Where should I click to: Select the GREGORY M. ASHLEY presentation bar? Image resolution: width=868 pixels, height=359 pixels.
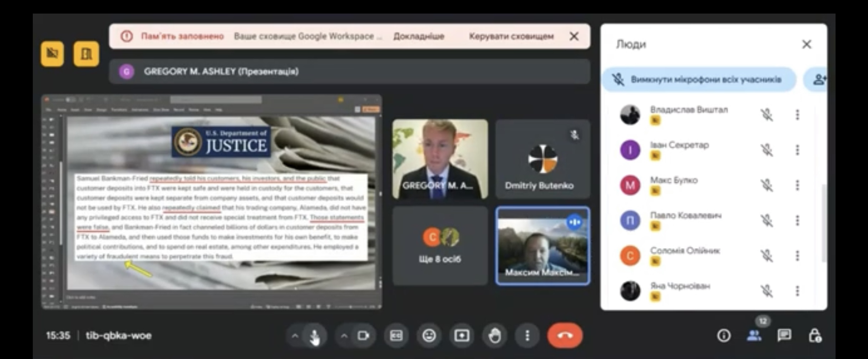[x=349, y=71]
